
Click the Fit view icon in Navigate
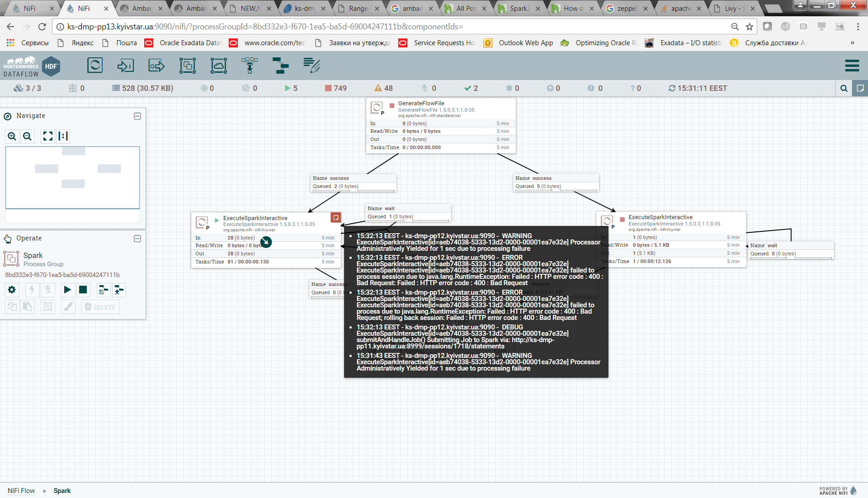coord(47,136)
